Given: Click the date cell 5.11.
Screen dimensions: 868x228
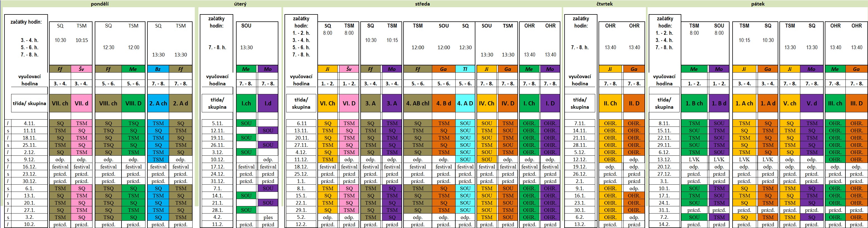Looking at the screenshot, I should tap(217, 123).
